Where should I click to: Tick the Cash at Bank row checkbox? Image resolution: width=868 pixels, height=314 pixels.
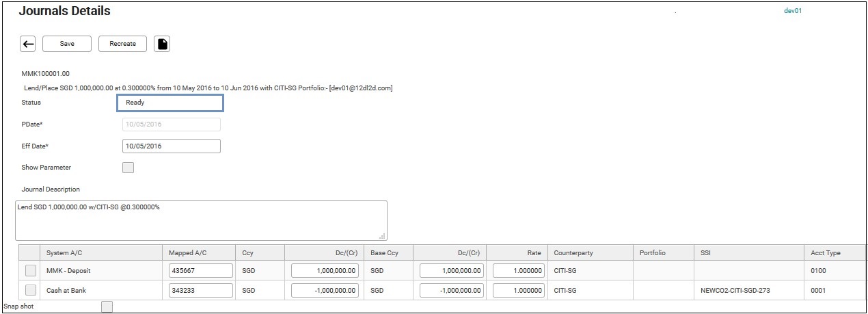31,290
